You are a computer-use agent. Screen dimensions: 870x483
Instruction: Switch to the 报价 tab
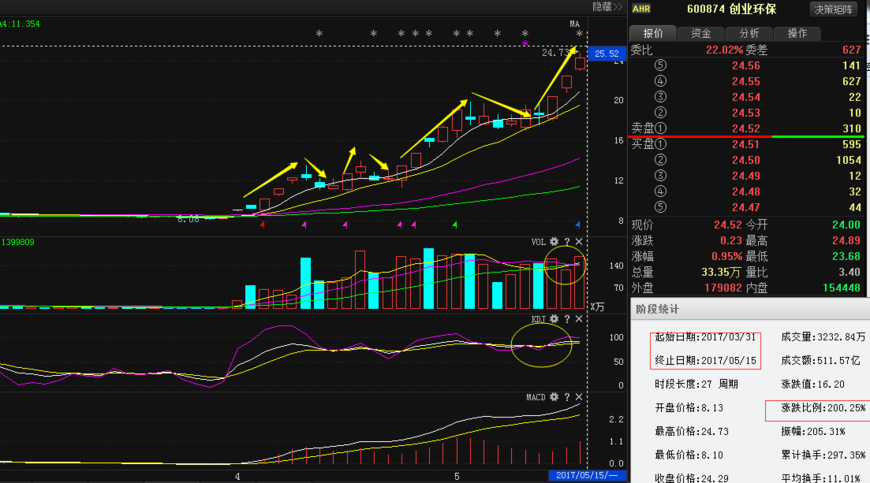[x=652, y=33]
